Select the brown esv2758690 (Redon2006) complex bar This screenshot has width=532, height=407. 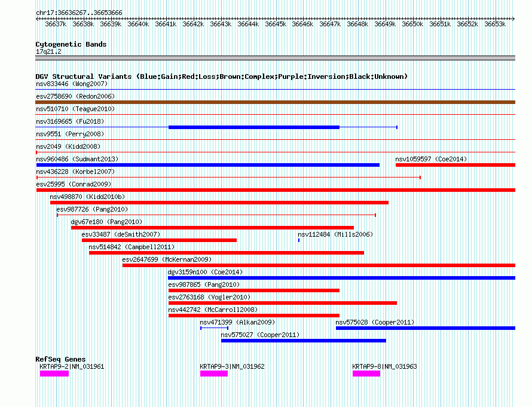(276, 102)
